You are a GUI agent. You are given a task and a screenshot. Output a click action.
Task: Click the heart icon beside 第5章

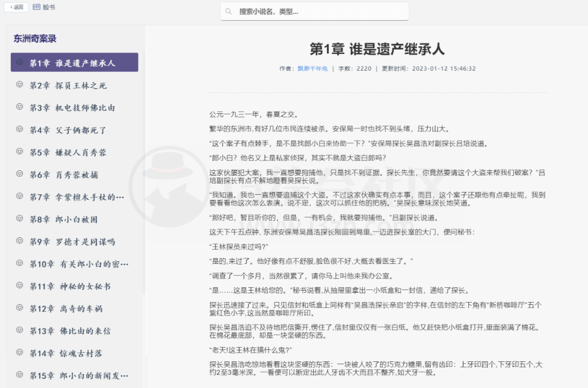pos(20,151)
